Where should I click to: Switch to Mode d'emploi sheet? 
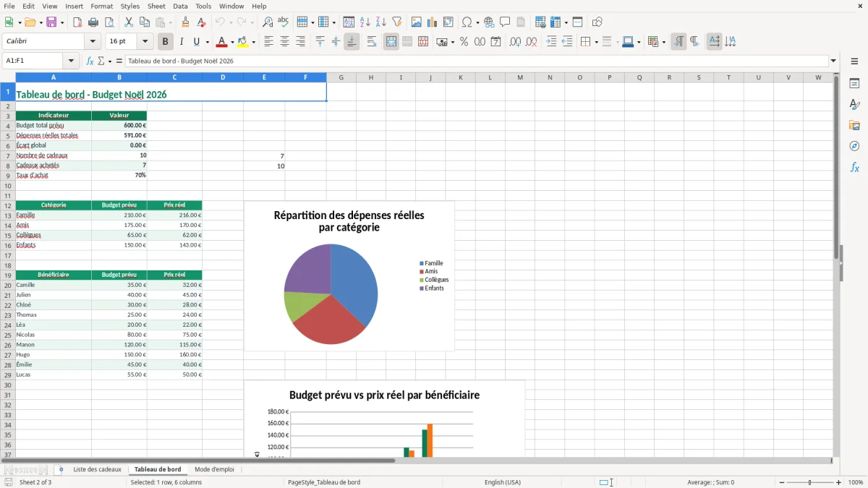214,469
